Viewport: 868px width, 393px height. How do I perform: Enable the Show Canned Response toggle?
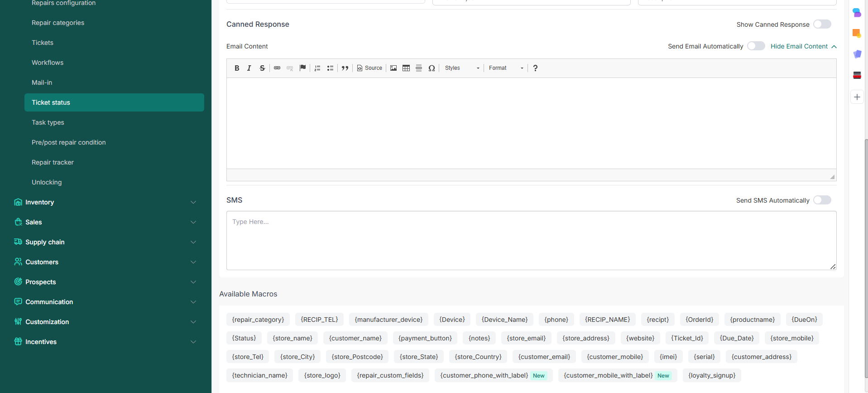822,24
